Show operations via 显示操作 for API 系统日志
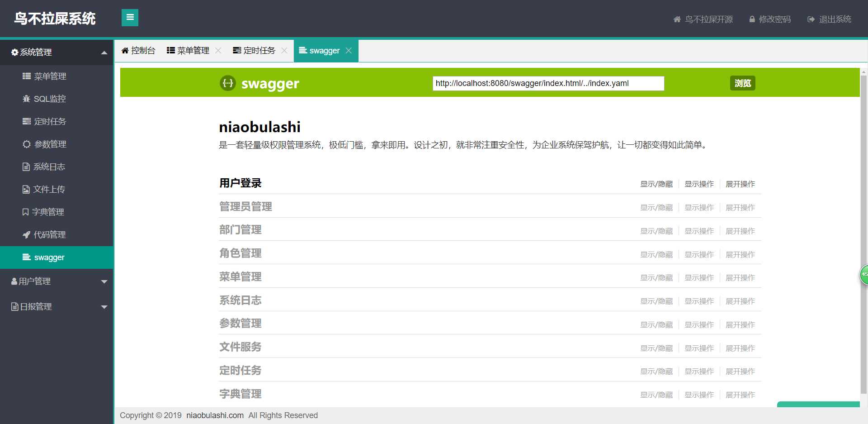868x424 pixels. (699, 301)
